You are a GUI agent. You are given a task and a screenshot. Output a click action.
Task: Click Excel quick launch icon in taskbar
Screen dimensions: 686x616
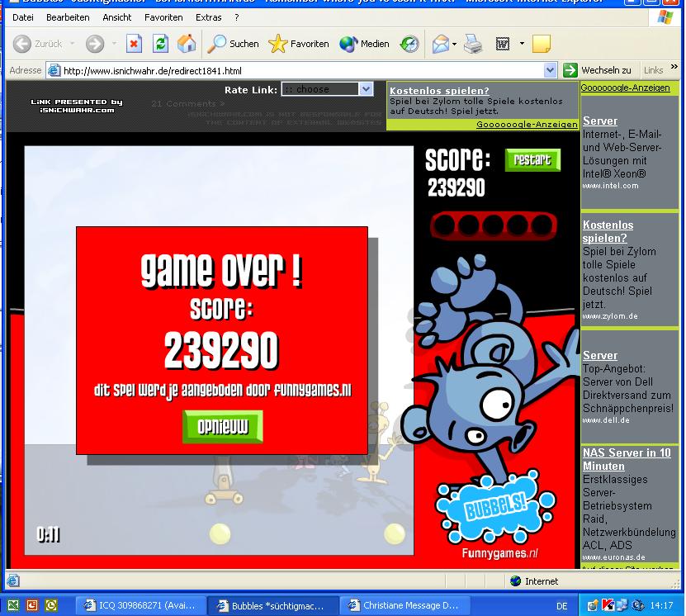[13, 605]
